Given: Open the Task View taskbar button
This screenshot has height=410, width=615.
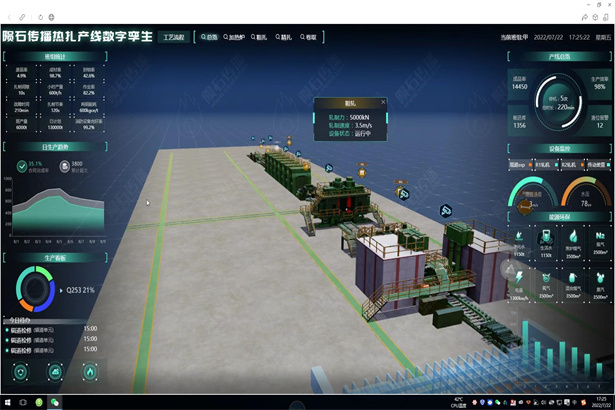Looking at the screenshot, I should click(x=23, y=402).
